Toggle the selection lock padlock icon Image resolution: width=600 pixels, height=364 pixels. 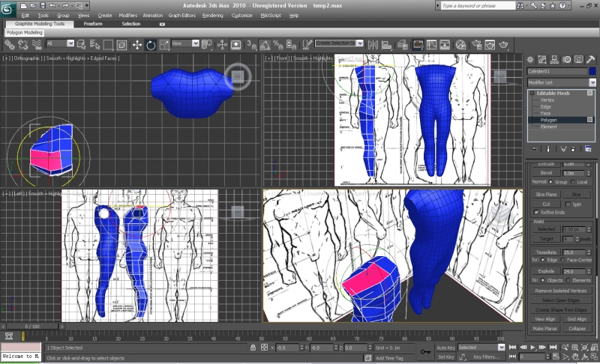(251, 348)
